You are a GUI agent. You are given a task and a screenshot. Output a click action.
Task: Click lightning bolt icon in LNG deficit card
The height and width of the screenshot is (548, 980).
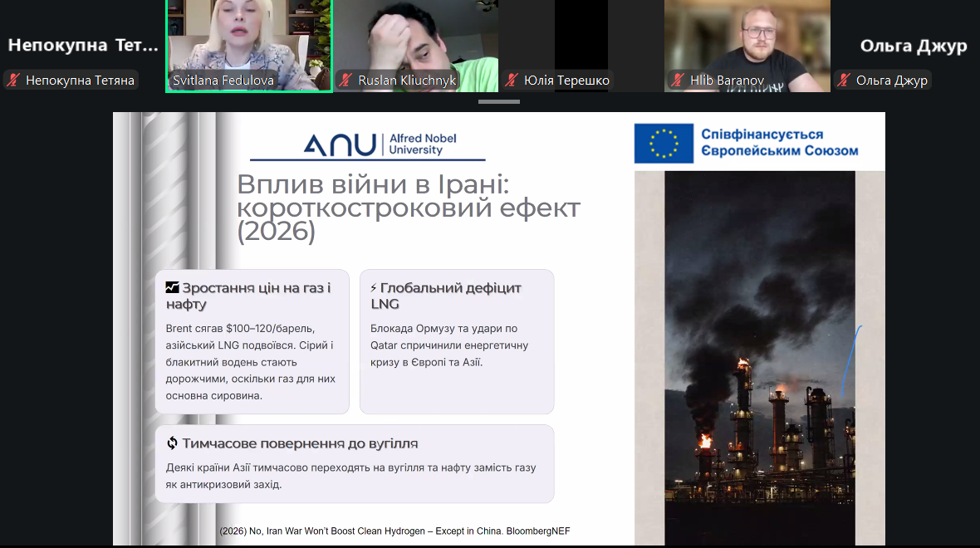point(374,288)
